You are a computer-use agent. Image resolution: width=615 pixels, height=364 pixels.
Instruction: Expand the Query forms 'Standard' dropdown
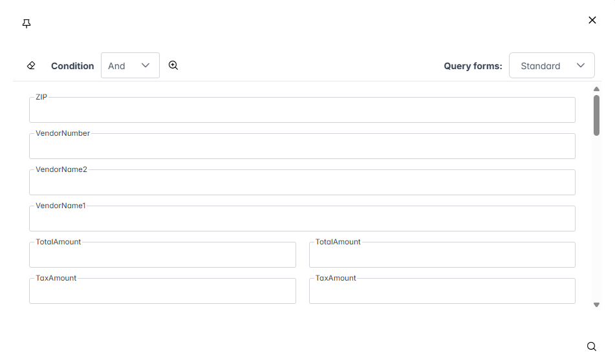click(x=552, y=65)
